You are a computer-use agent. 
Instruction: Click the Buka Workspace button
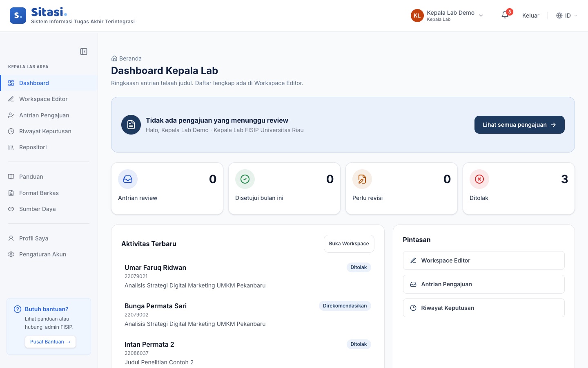click(x=349, y=244)
